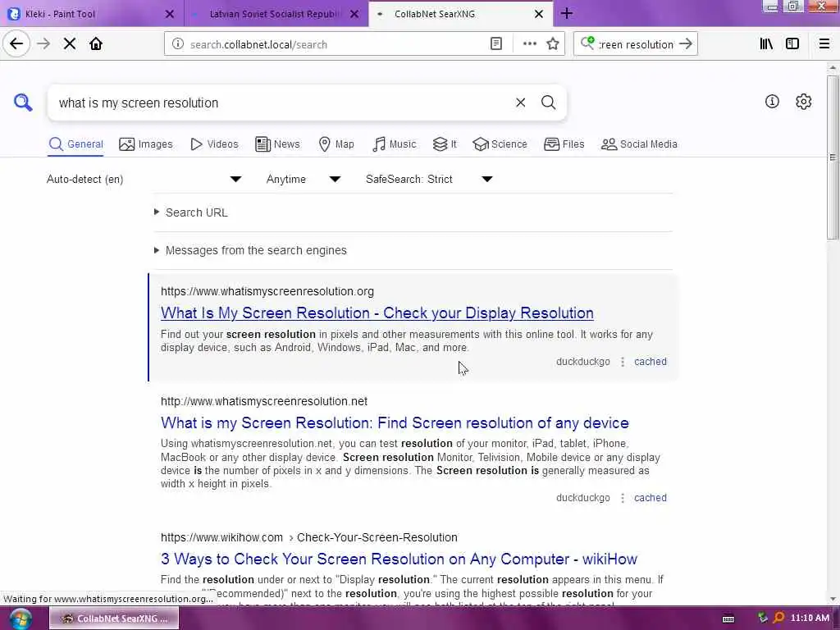Open result menu dots next to first cached link

coord(622,362)
